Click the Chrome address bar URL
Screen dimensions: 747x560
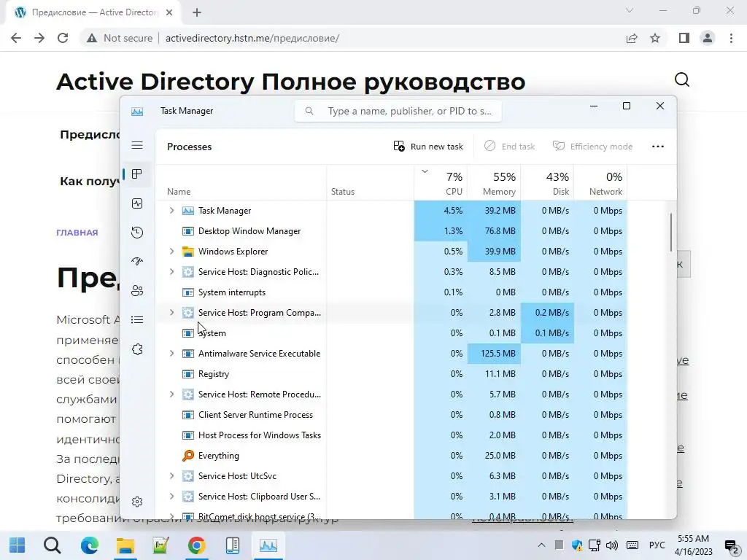click(252, 38)
